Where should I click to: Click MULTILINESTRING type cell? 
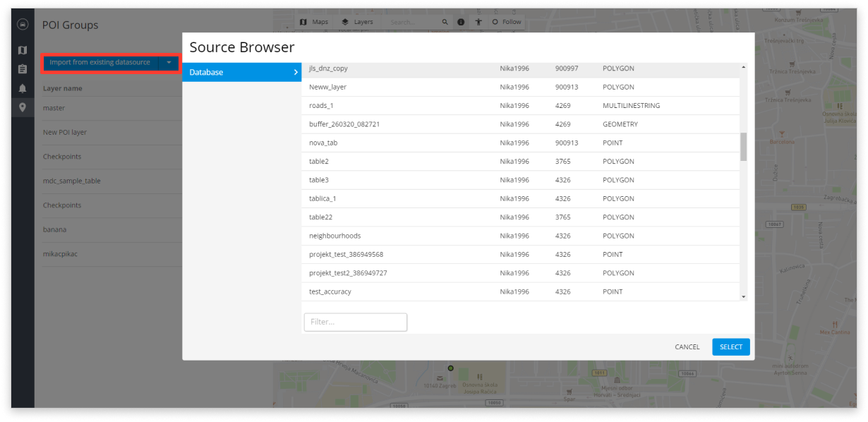click(x=631, y=106)
